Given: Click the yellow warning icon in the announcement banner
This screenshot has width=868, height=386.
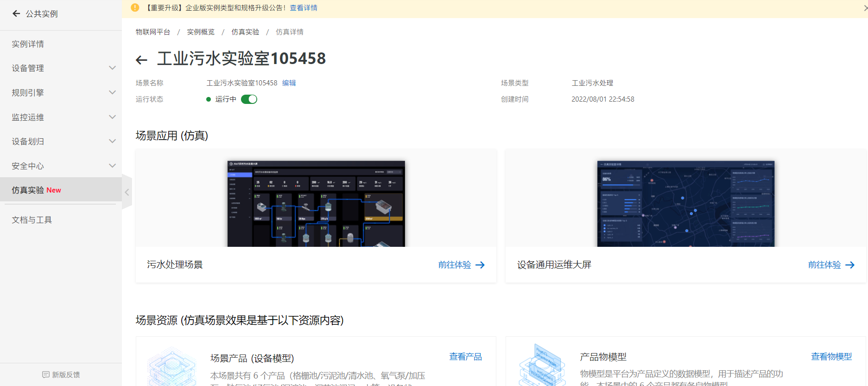Looking at the screenshot, I should click(135, 7).
